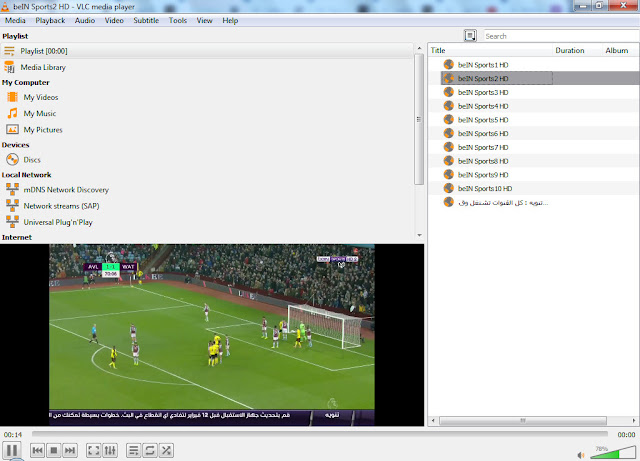
Task: Select mDNS Network Discovery
Action: 66,190
